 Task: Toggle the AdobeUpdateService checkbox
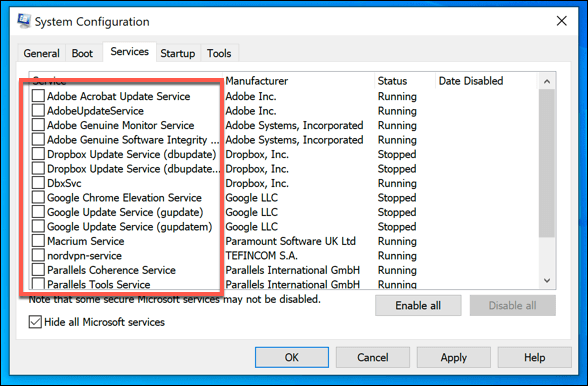point(38,110)
